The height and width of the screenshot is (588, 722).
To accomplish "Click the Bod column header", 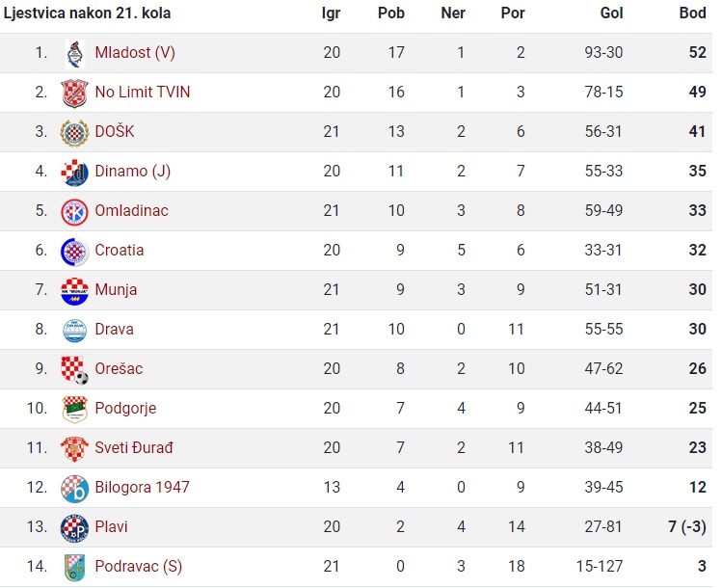I will 692,13.
